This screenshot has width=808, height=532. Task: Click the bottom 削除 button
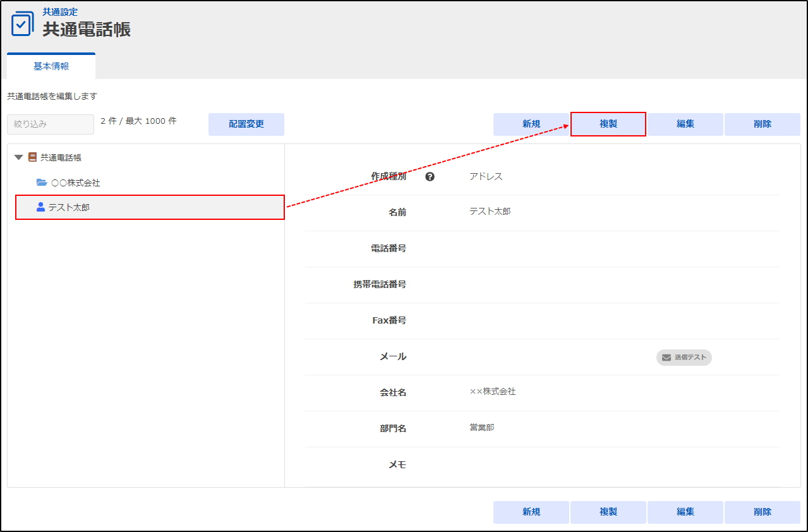tap(762, 512)
